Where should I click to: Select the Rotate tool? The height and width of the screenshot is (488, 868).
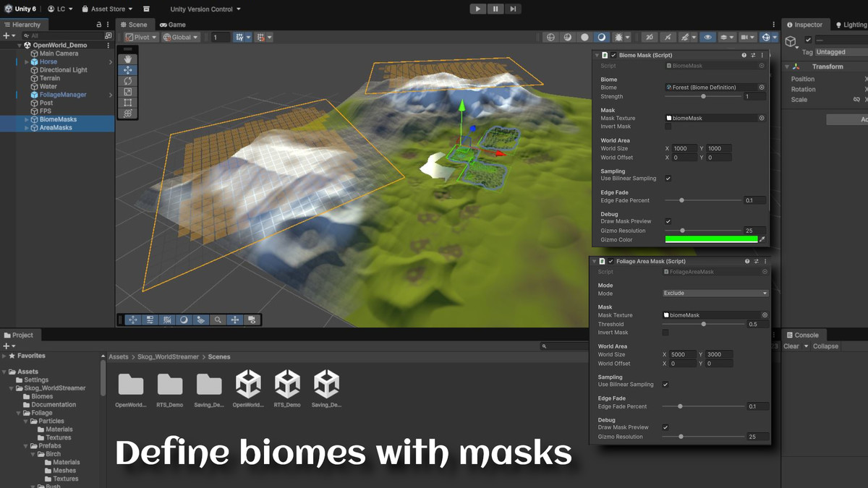[128, 81]
